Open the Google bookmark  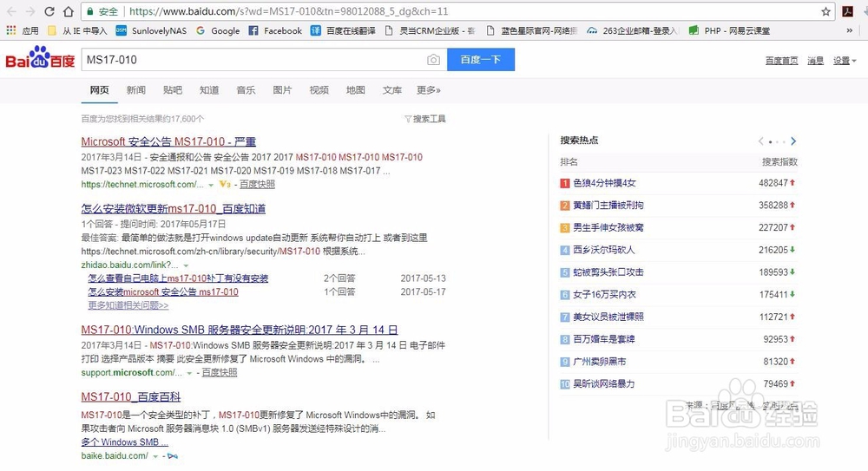218,30
